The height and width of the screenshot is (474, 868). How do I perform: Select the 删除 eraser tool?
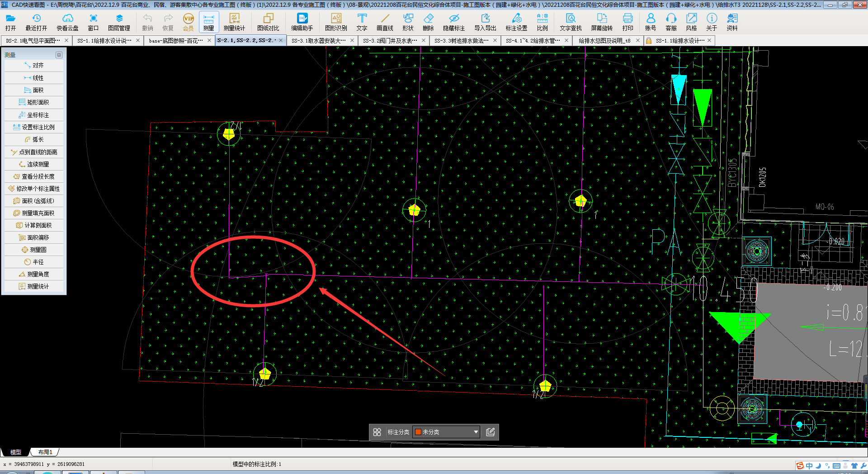[x=428, y=22]
